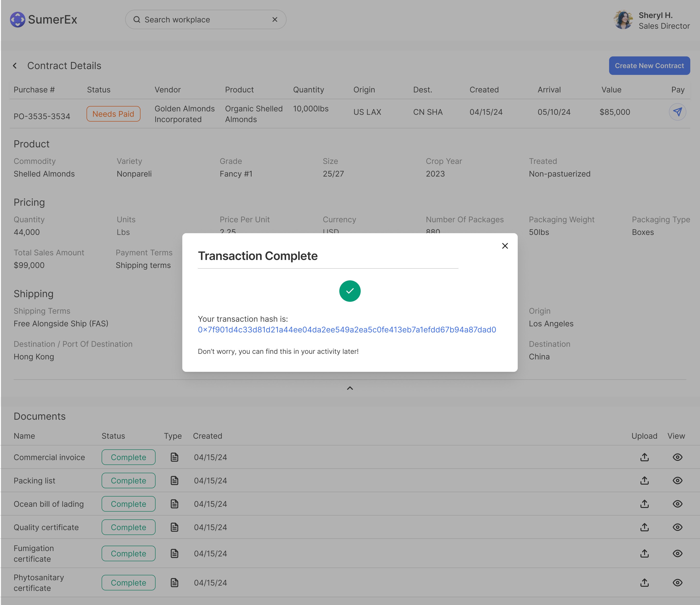Click upload icon for Phytosanitary certificate
Viewport: 700px width, 605px height.
[x=644, y=582]
